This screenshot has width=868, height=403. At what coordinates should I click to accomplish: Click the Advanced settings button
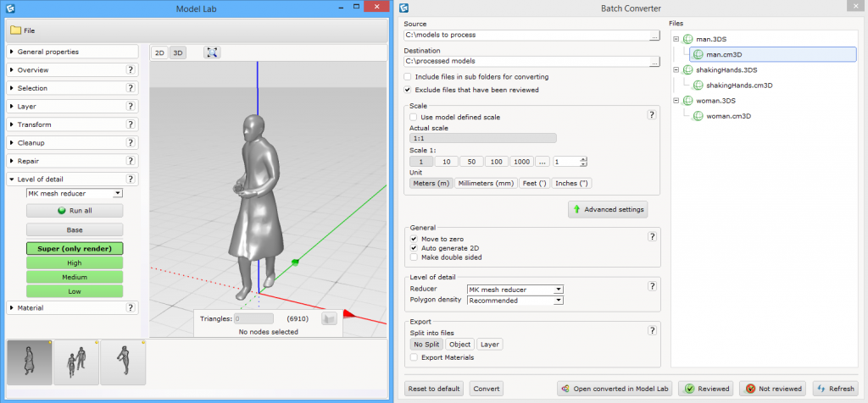[608, 209]
